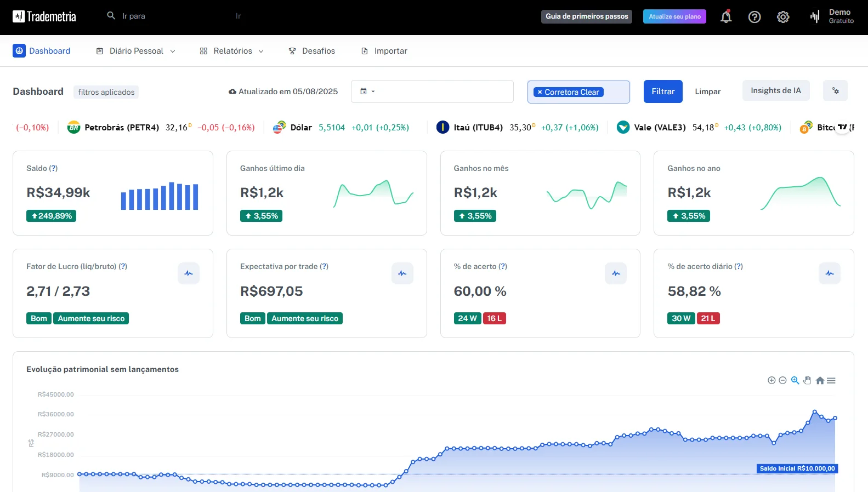Click the Trademetria logo
The image size is (868, 492).
click(44, 16)
